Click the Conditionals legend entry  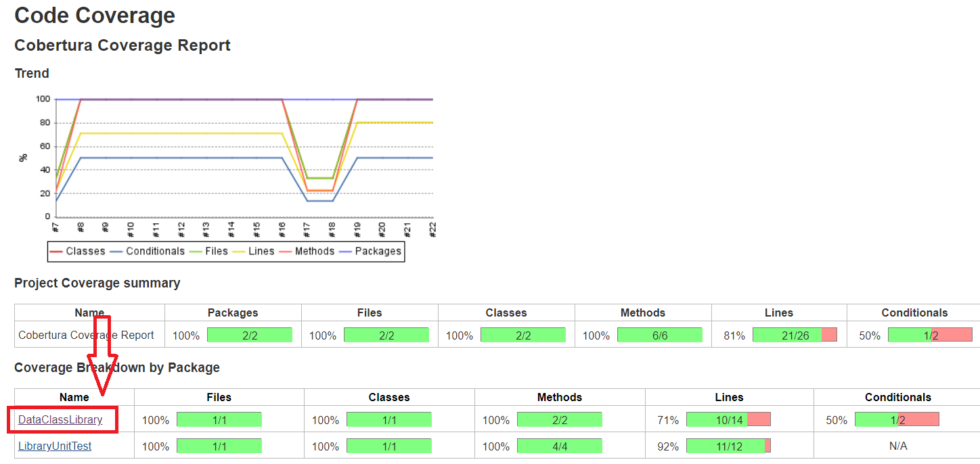pyautogui.click(x=148, y=251)
